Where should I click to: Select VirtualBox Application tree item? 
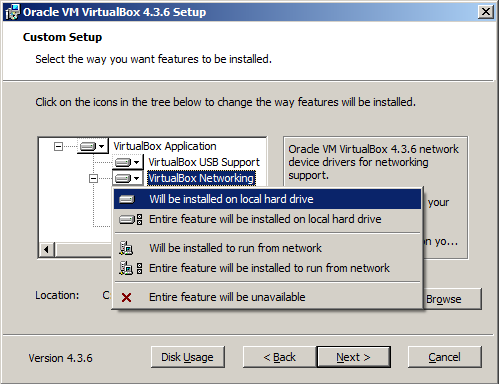165,146
